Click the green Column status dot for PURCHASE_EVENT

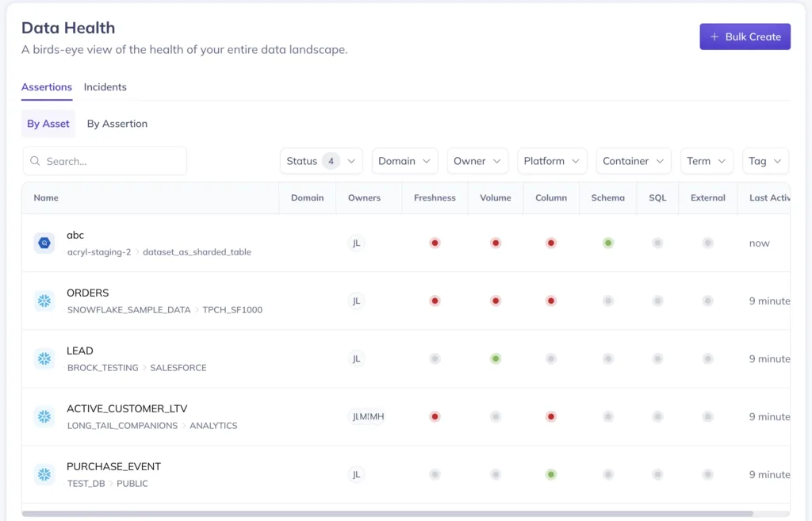pos(551,474)
